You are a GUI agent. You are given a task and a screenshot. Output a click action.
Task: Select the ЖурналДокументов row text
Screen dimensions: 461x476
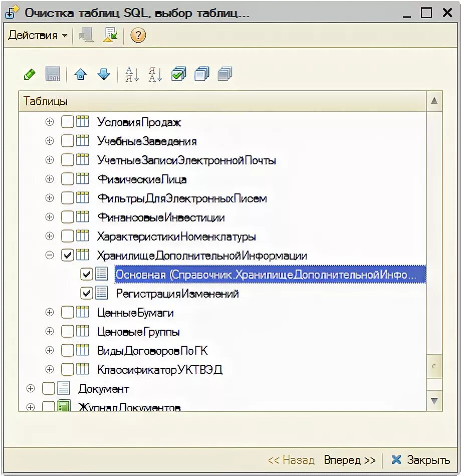tap(129, 407)
